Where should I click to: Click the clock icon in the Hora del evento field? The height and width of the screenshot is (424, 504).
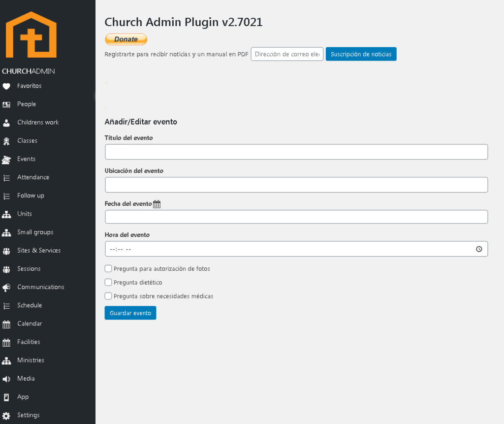pos(479,249)
